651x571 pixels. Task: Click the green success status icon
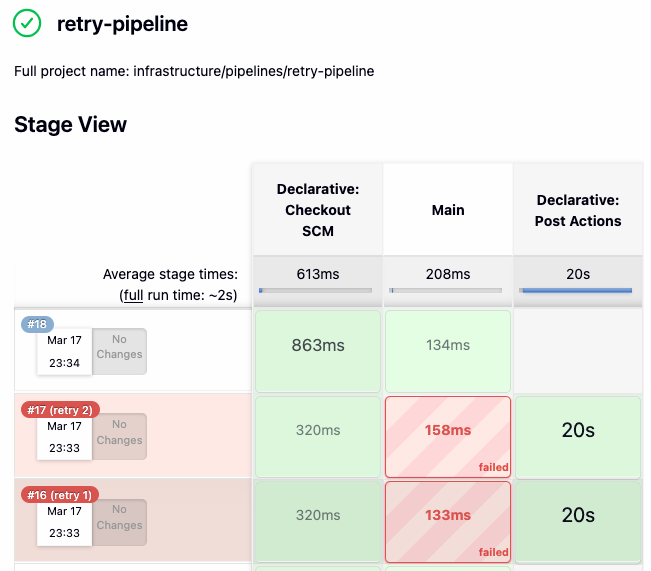coord(27,24)
